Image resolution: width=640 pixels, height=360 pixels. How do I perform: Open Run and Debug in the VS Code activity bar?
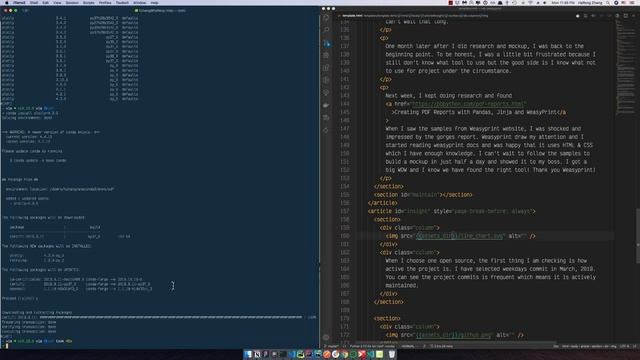[326, 55]
